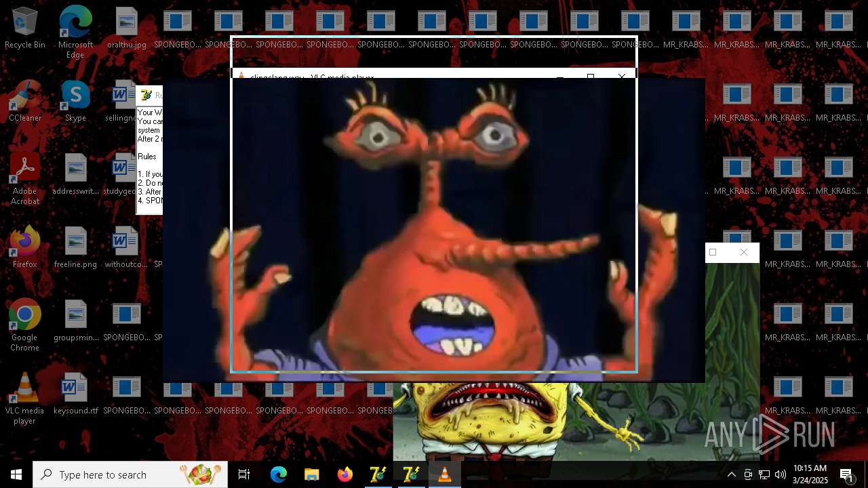Launch Skype from the desktop
This screenshot has height=488, width=868.
(75, 102)
